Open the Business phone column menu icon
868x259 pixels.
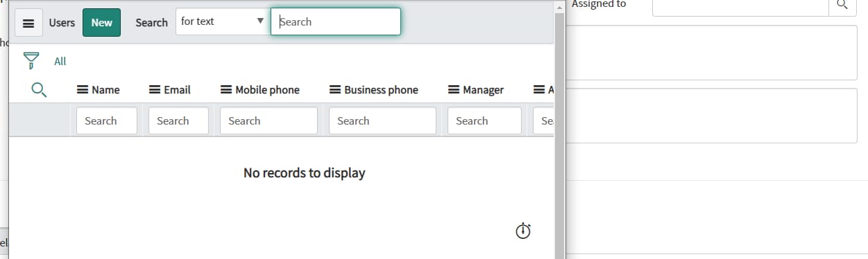(334, 90)
